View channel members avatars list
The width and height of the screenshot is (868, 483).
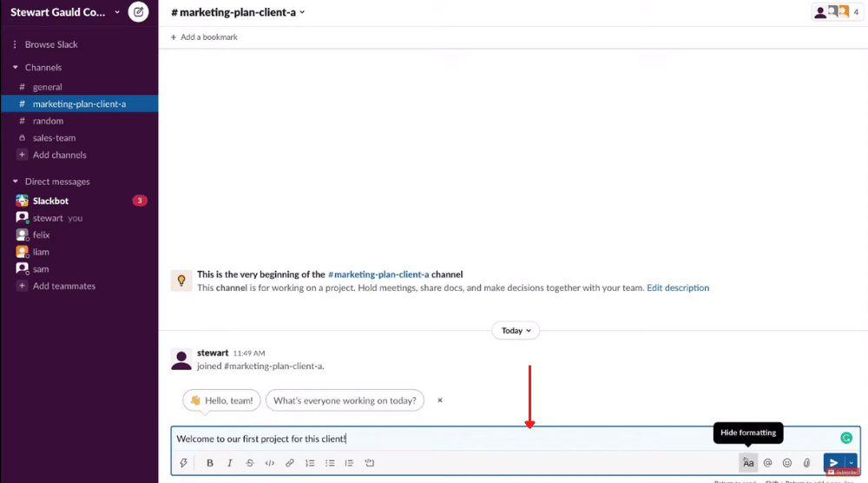click(837, 11)
